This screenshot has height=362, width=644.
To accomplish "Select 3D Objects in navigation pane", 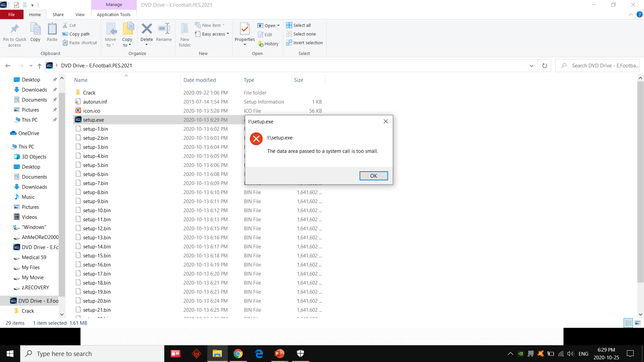I will tap(34, 157).
